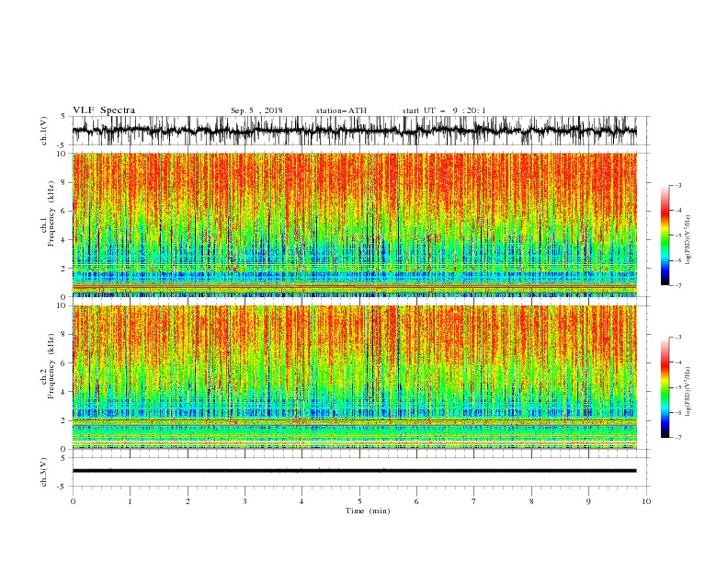728x563 pixels.
Task: Click the time axis tick label '0'
Action: pos(73,501)
